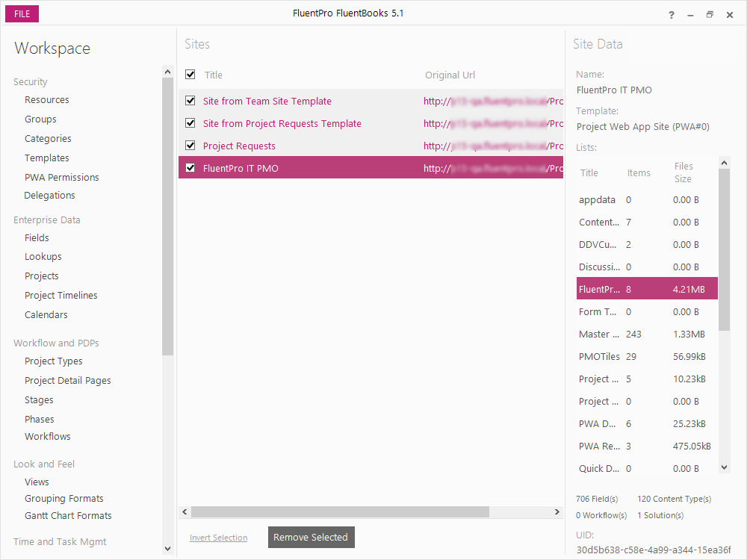This screenshot has width=747, height=560.
Task: Open Project Detail Pages in sidebar
Action: click(x=68, y=381)
